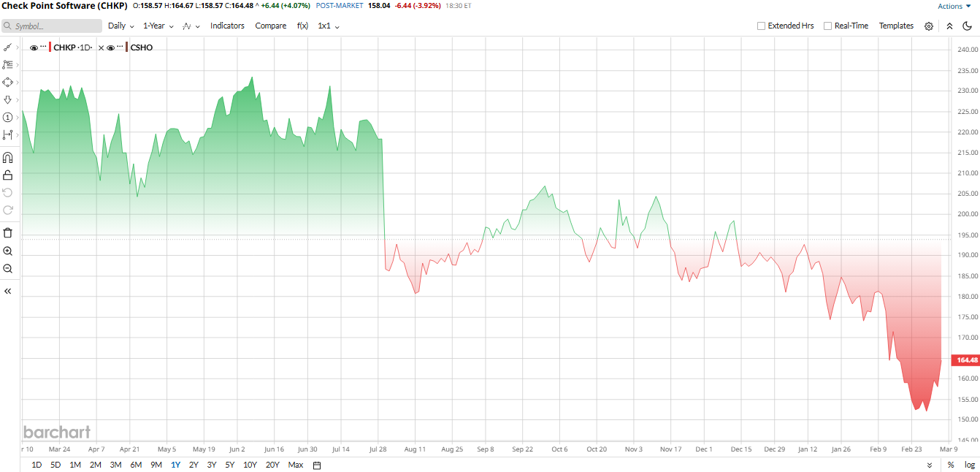
Task: Toggle the percent scale button
Action: point(951,465)
